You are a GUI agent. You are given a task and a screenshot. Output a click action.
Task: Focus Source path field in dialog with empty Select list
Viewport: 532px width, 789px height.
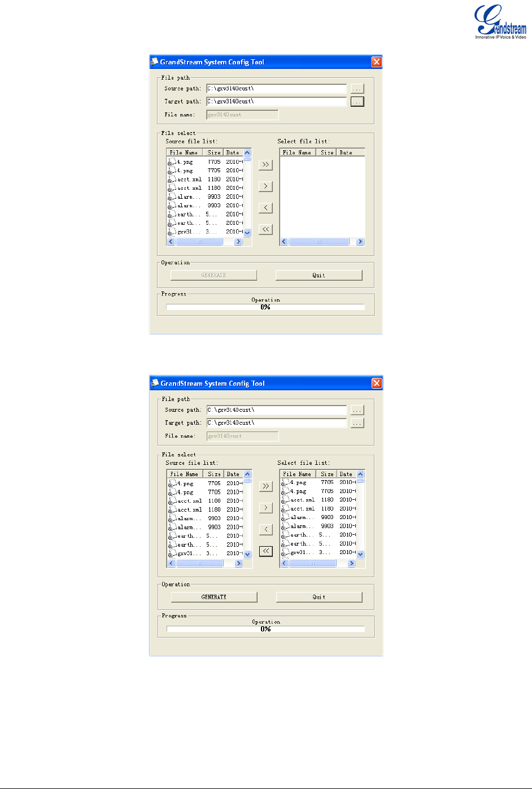pyautogui.click(x=276, y=88)
